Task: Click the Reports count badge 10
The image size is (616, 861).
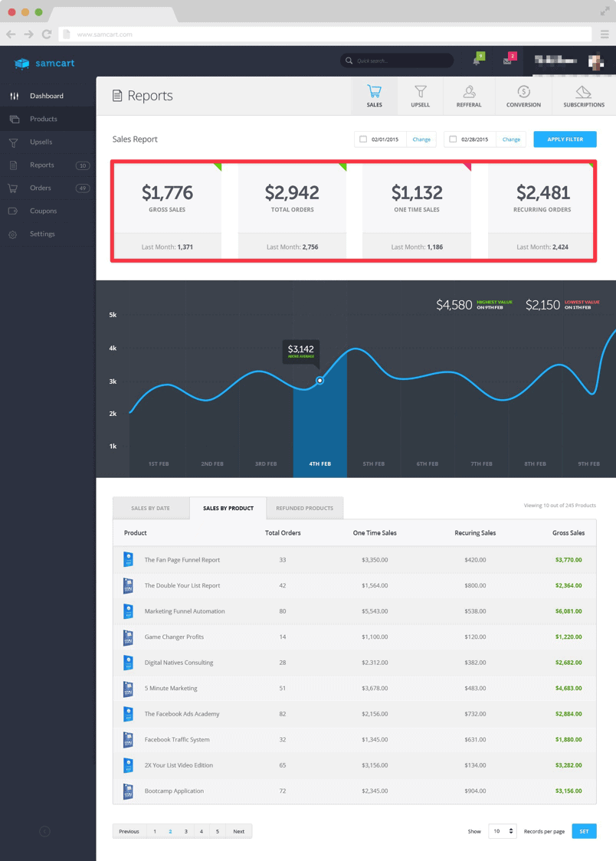Action: point(83,165)
